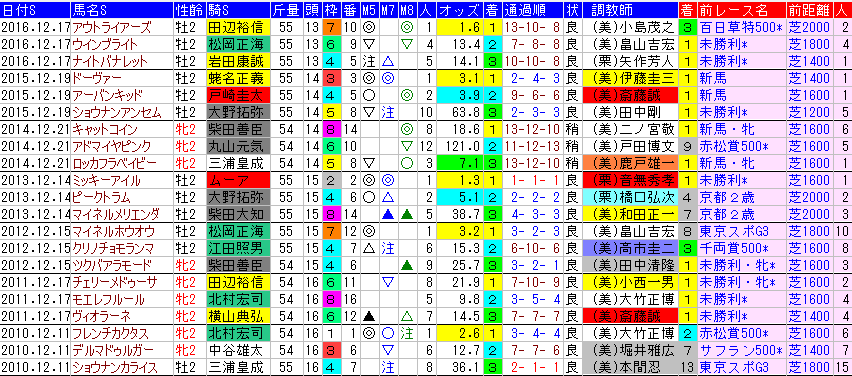Click previous race 百日草特500*
The width and height of the screenshot is (852, 376).
point(742,27)
